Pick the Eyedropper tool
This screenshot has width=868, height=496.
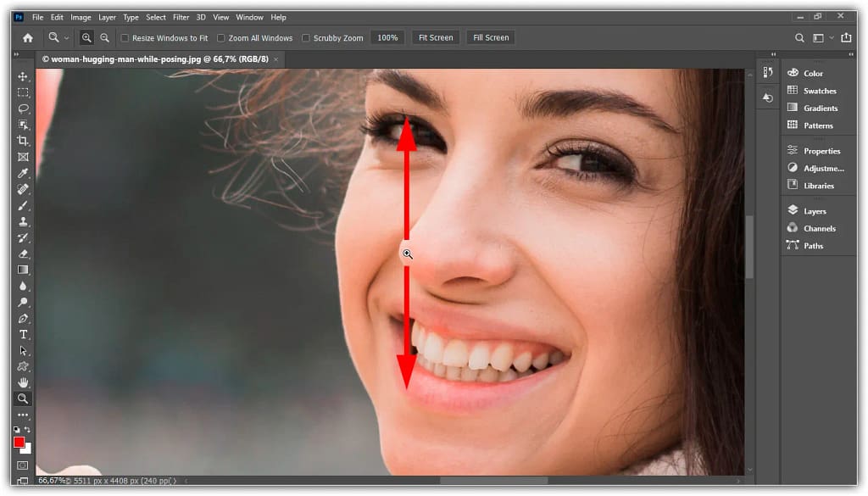[x=23, y=173]
